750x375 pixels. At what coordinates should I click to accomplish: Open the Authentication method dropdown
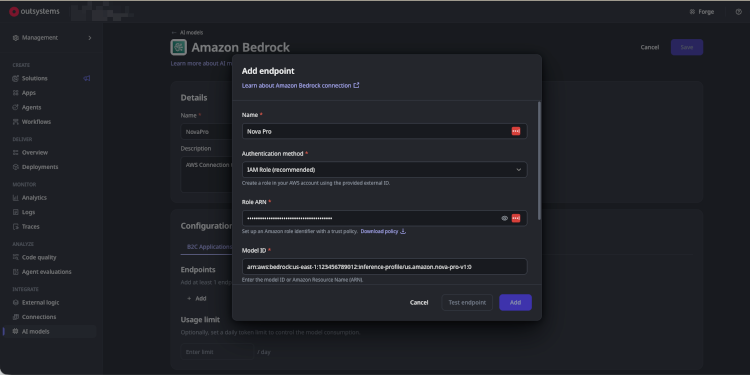coord(385,170)
